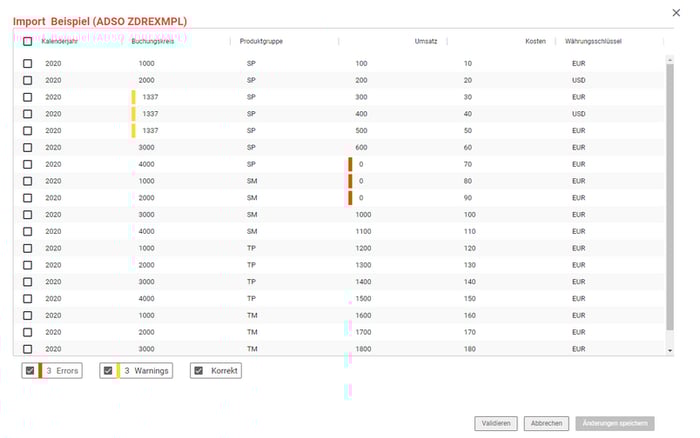Toggle the Korrekt filter
Screen dimensions: 700x438
(216, 371)
